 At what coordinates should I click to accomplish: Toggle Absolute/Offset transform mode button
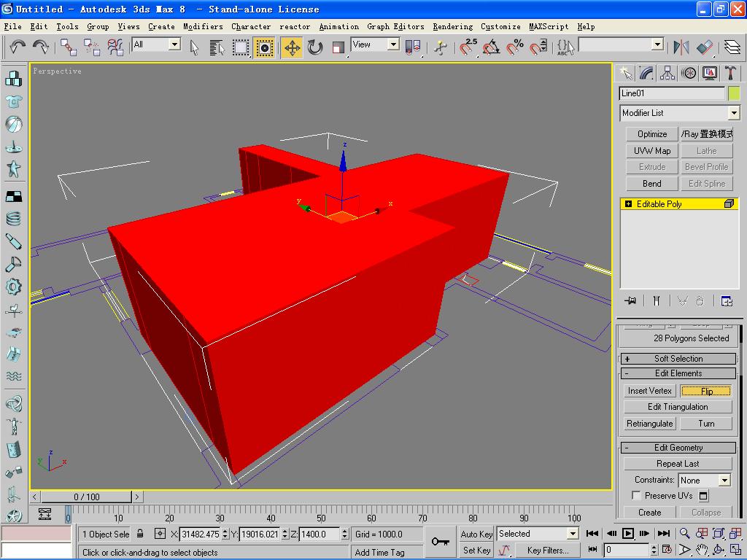(160, 533)
